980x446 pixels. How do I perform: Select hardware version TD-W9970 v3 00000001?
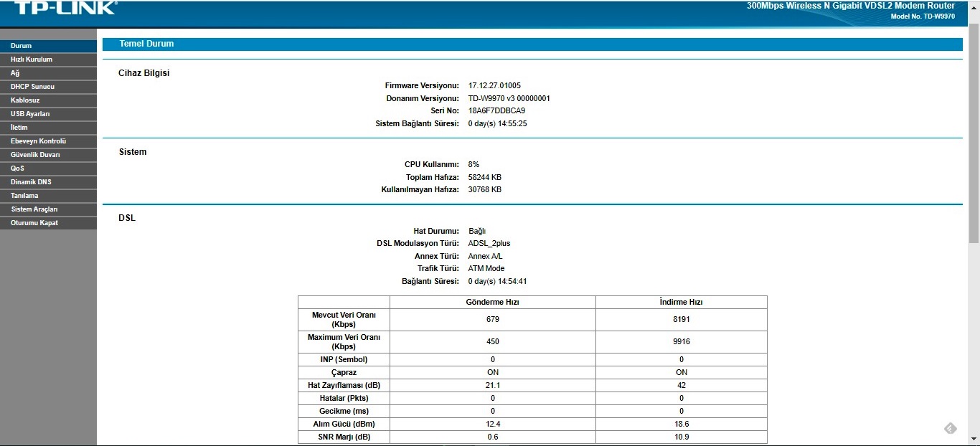(509, 98)
